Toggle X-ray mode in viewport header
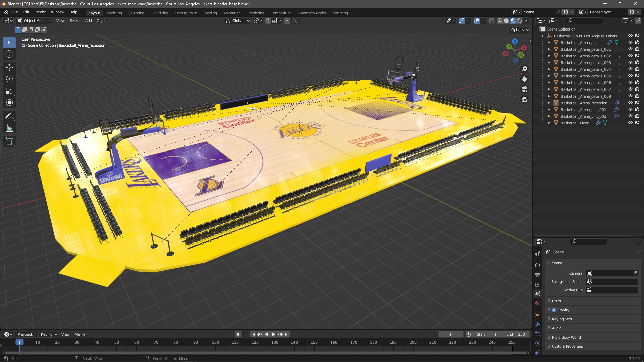 [x=491, y=21]
